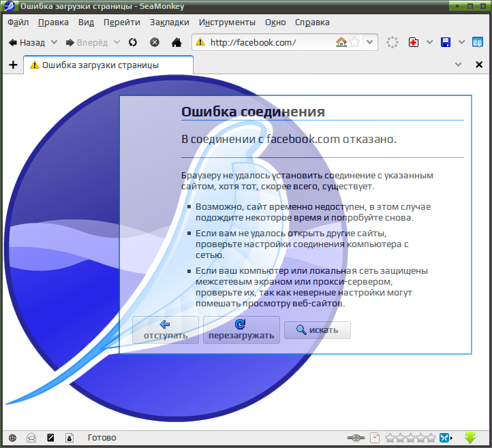Open the Файл menu
Viewport: 492px width, 448px height.
click(18, 22)
